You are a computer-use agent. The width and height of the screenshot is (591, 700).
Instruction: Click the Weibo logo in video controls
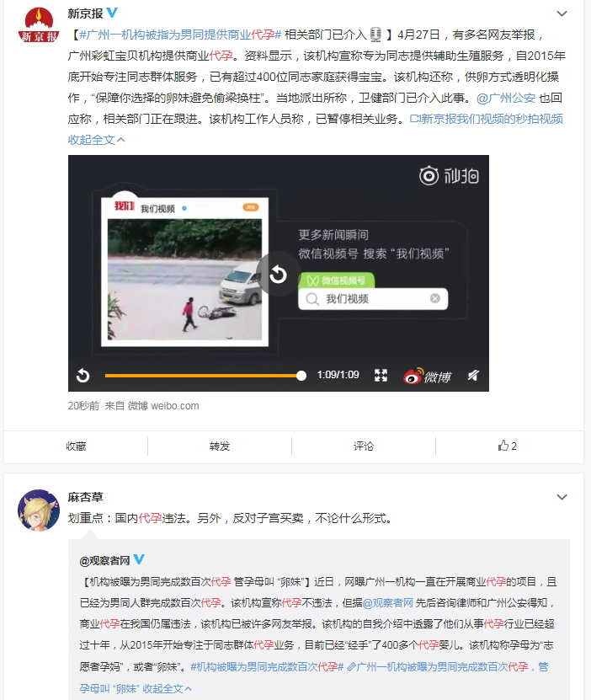[x=427, y=377]
